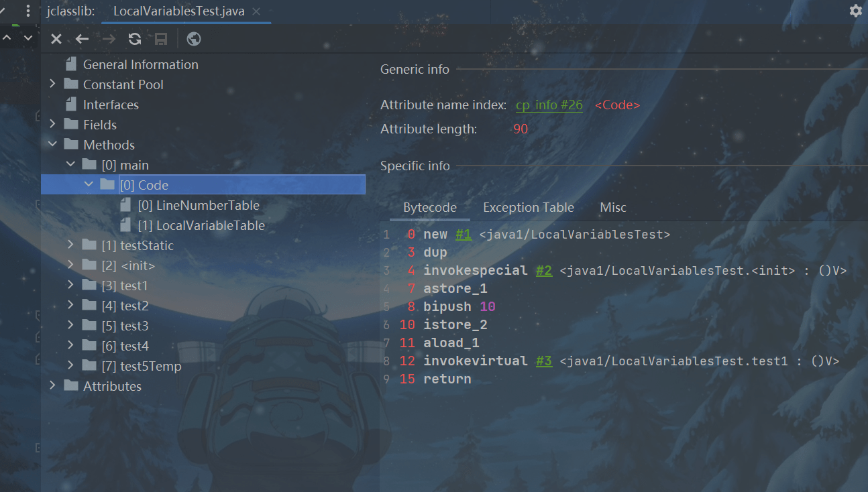
Task: Expand the Fields tree node
Action: pos(53,125)
